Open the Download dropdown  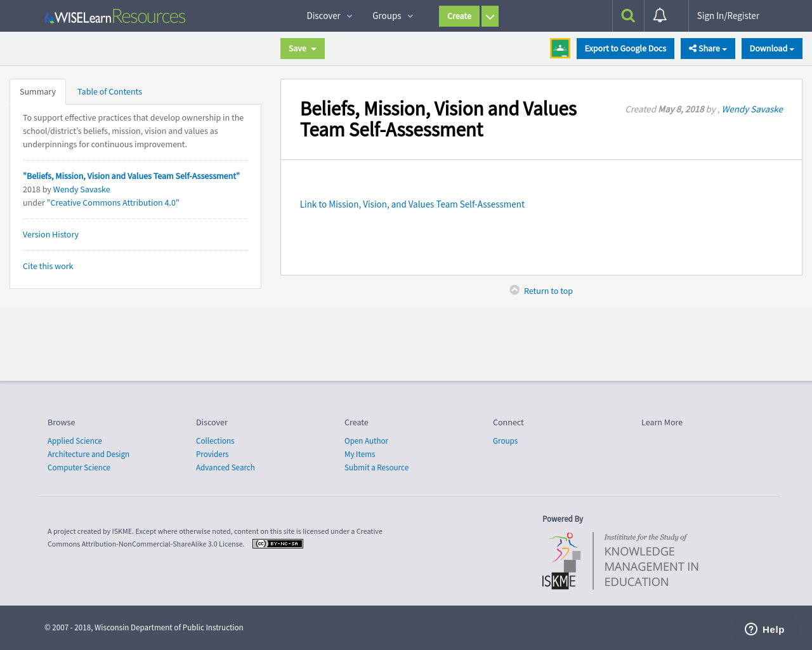pyautogui.click(x=771, y=48)
